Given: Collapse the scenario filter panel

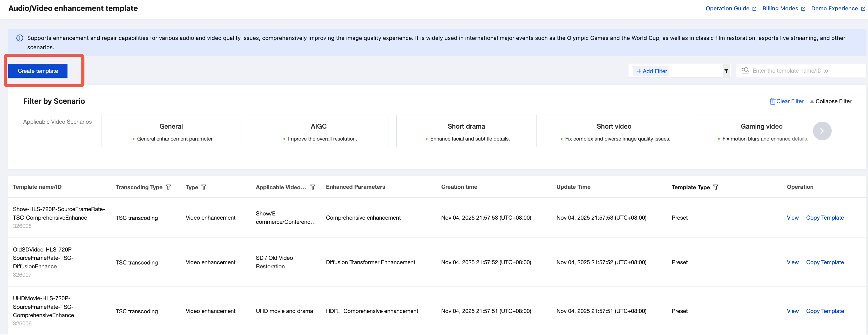Looking at the screenshot, I should pyautogui.click(x=830, y=101).
